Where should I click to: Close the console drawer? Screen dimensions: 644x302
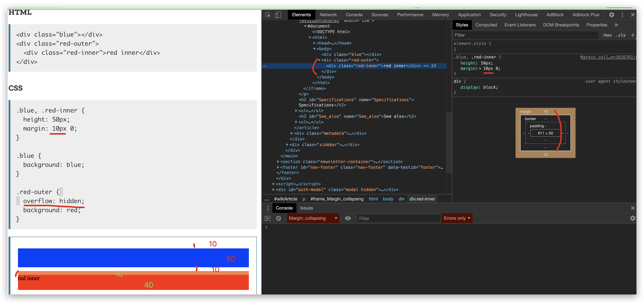pyautogui.click(x=633, y=208)
